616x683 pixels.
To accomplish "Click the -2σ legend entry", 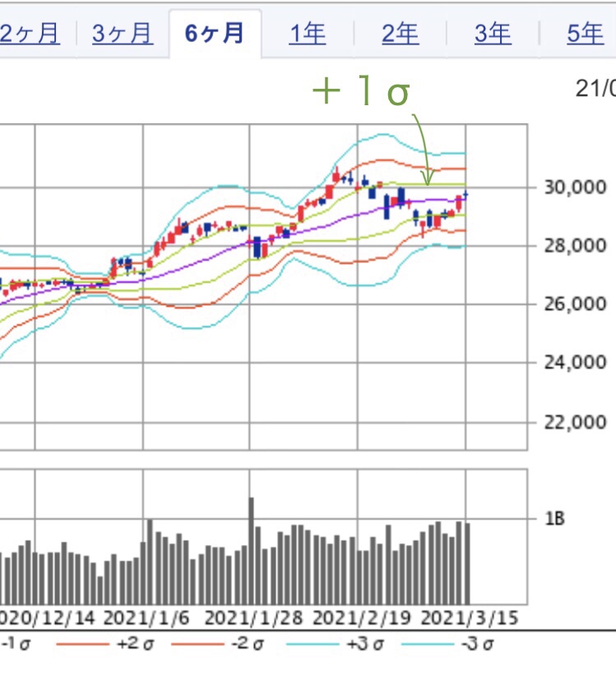I will pos(248,644).
